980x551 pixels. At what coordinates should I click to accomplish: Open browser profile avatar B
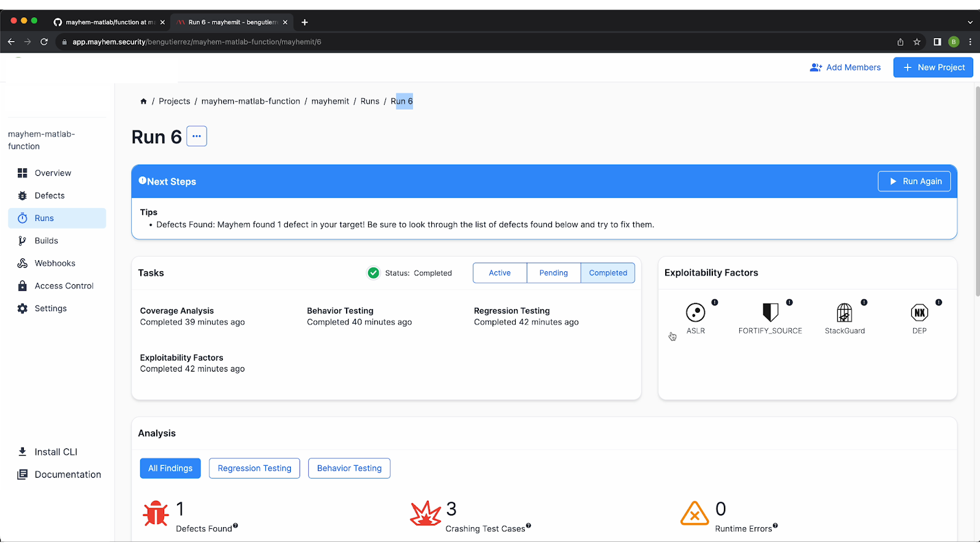(954, 42)
